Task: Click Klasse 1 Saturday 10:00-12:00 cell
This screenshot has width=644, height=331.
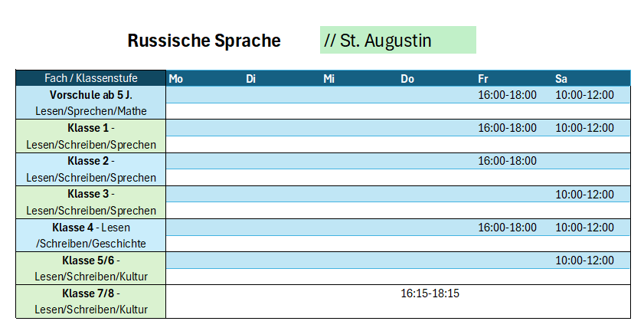Action: 584,128
